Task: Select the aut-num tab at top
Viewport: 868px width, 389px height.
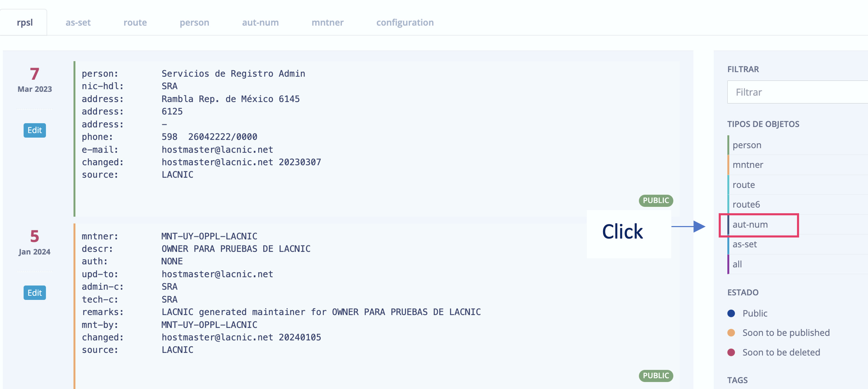Action: coord(260,23)
